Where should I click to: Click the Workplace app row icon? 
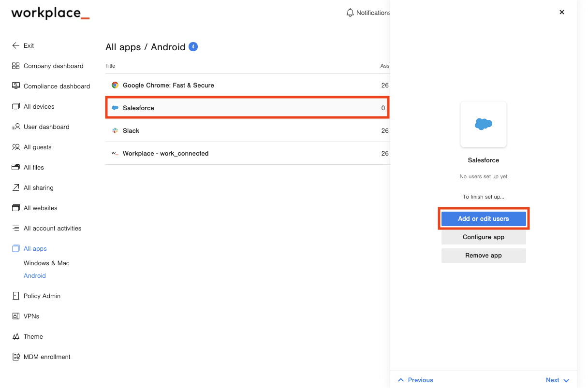[x=115, y=153]
